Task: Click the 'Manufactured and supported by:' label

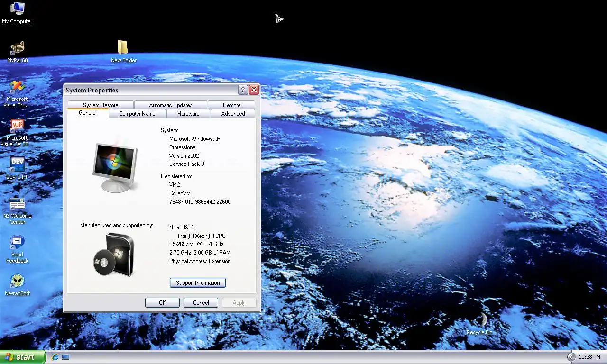Action: 117,225
